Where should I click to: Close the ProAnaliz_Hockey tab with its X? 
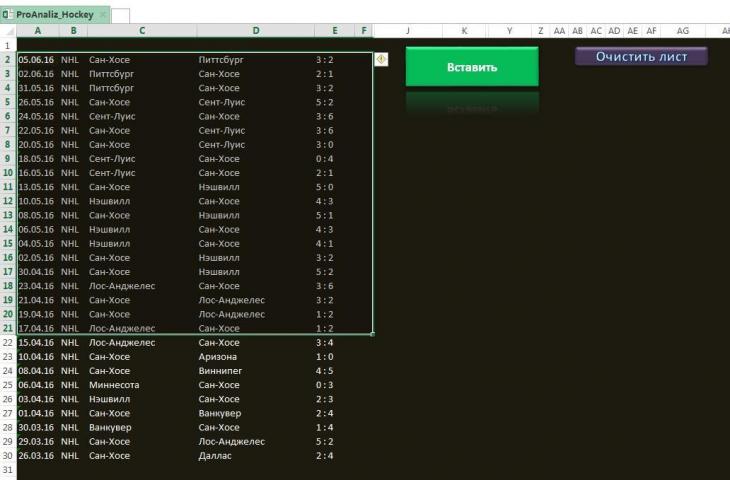(103, 15)
